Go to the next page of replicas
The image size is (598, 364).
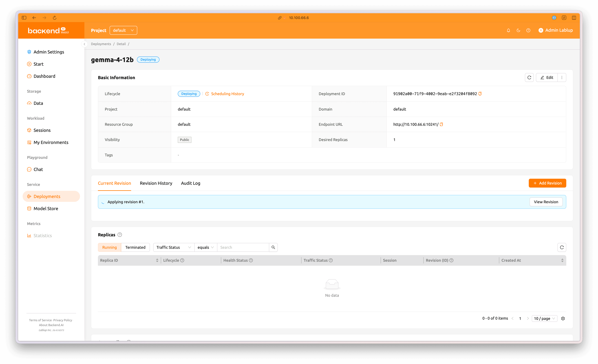528,318
